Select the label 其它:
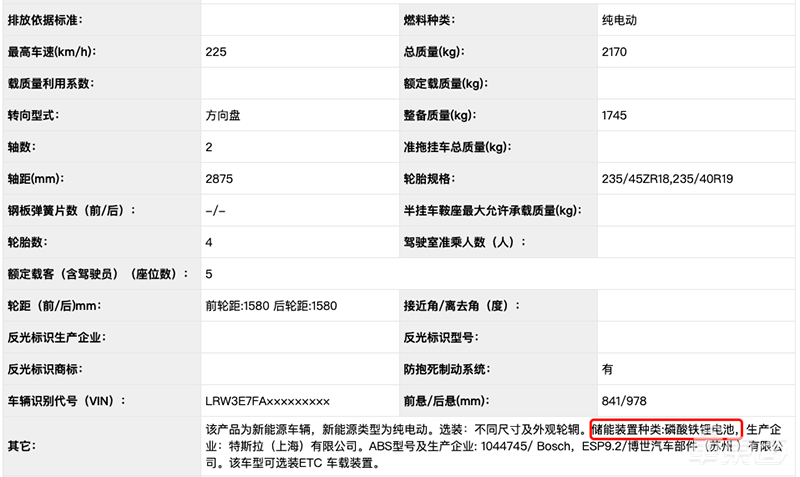The width and height of the screenshot is (800, 477). (x=21, y=446)
